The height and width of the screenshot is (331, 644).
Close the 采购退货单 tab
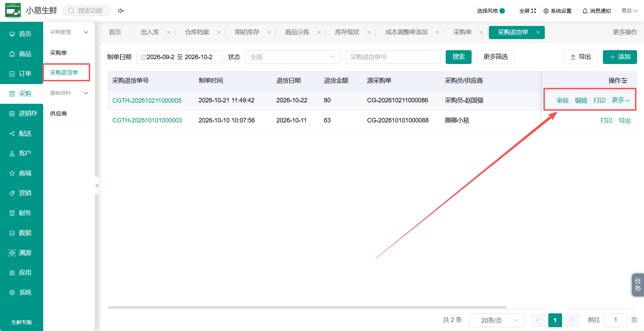point(538,33)
